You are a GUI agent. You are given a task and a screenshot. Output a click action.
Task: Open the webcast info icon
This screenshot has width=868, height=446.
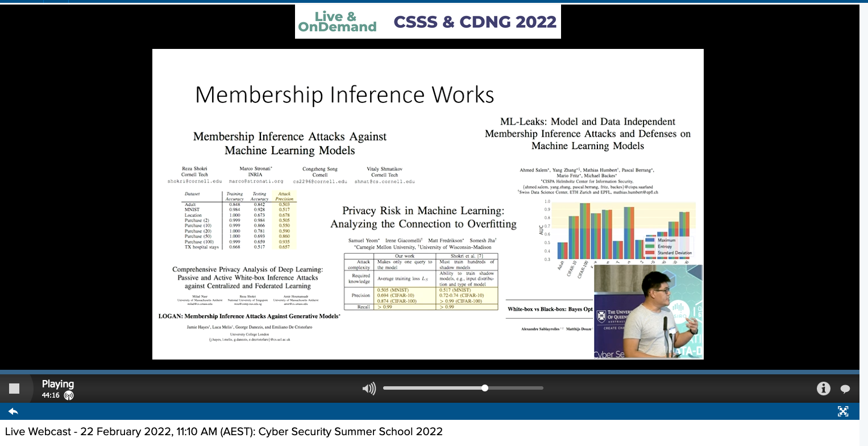click(823, 389)
